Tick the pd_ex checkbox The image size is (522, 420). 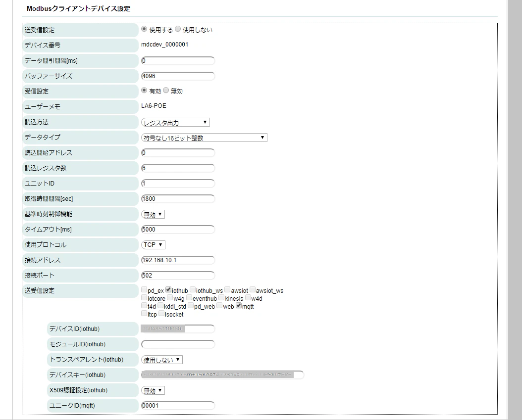click(144, 289)
